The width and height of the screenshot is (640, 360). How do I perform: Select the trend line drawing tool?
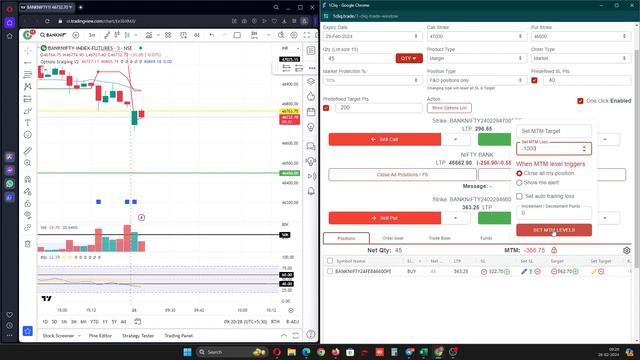28,62
